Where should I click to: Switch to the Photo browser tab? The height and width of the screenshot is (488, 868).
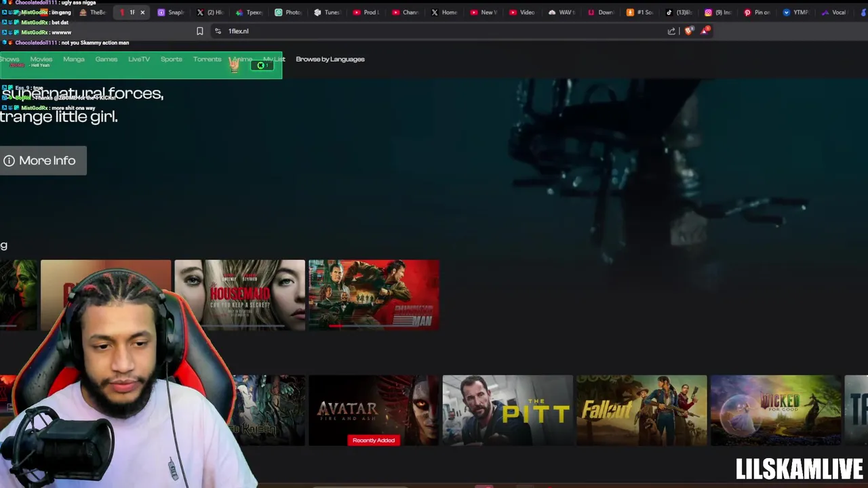coord(288,12)
